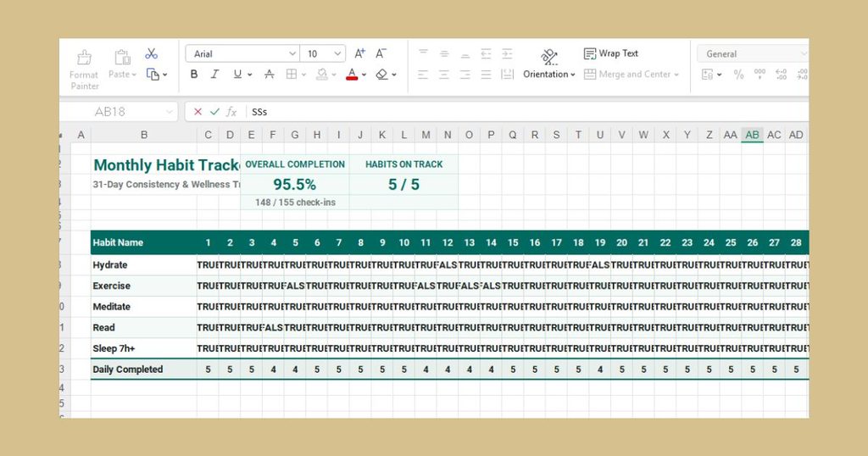868x456 pixels.
Task: Select column header AB
Action: coord(753,135)
